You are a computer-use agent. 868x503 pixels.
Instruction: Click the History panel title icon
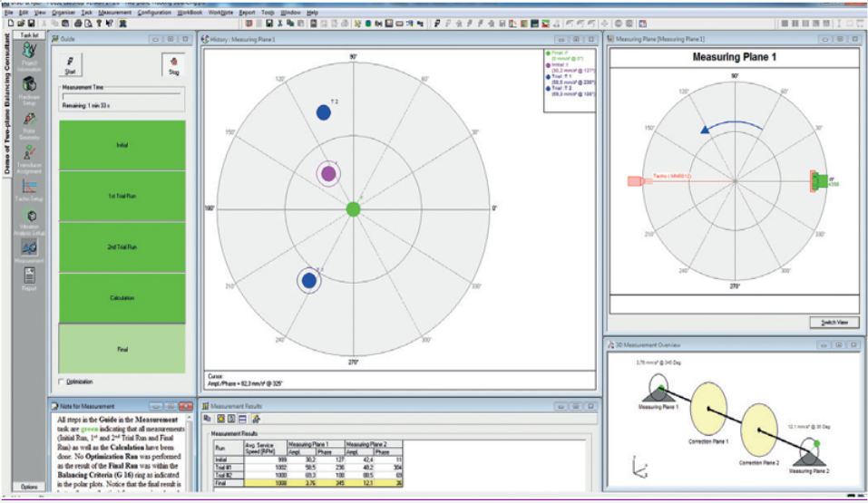point(205,39)
